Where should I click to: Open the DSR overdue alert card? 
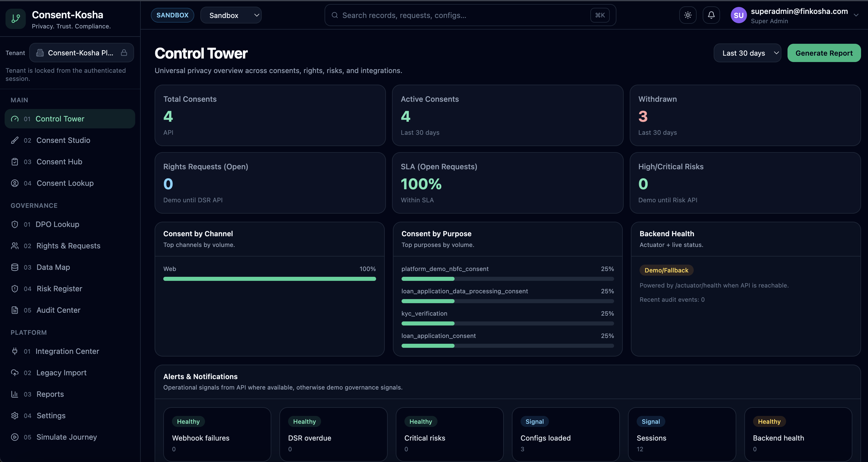tap(333, 434)
